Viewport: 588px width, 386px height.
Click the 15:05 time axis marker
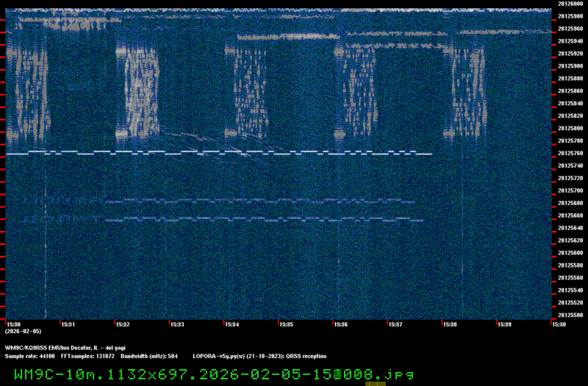[286, 324]
